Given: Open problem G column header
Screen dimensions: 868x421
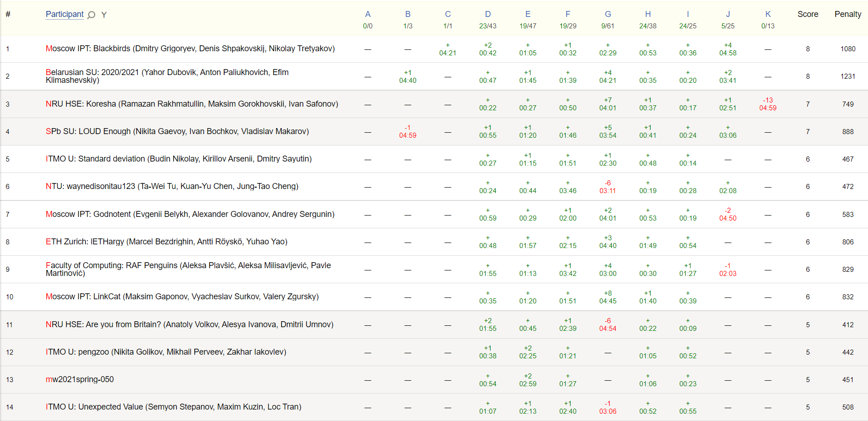Looking at the screenshot, I should (608, 14).
